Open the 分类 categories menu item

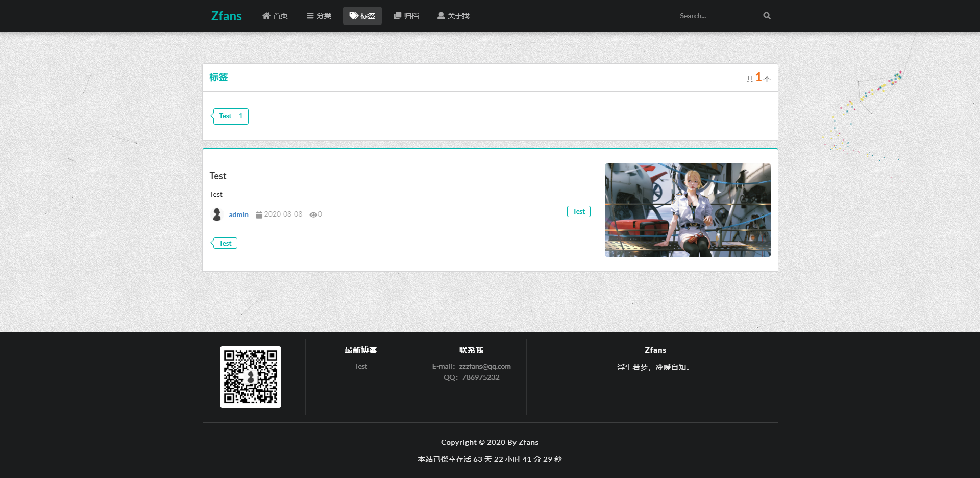tap(319, 16)
